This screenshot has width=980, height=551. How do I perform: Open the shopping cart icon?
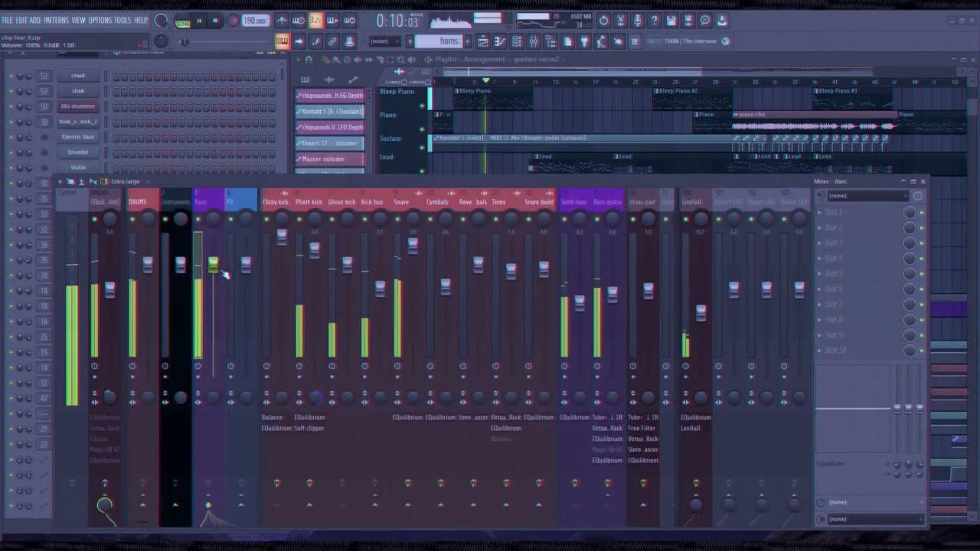(x=635, y=41)
